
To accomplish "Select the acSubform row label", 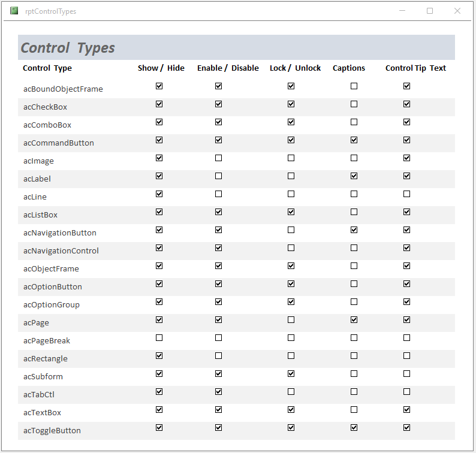I will [x=43, y=376].
